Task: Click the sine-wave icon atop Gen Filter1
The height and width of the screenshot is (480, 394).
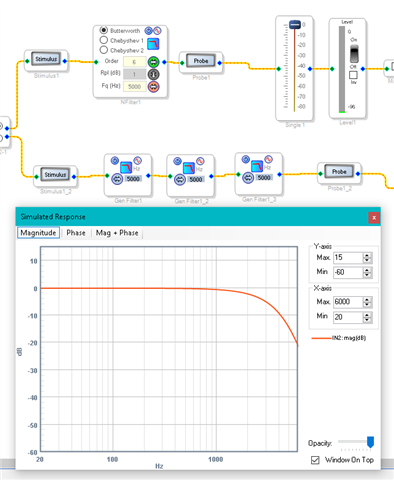Action: (137, 160)
